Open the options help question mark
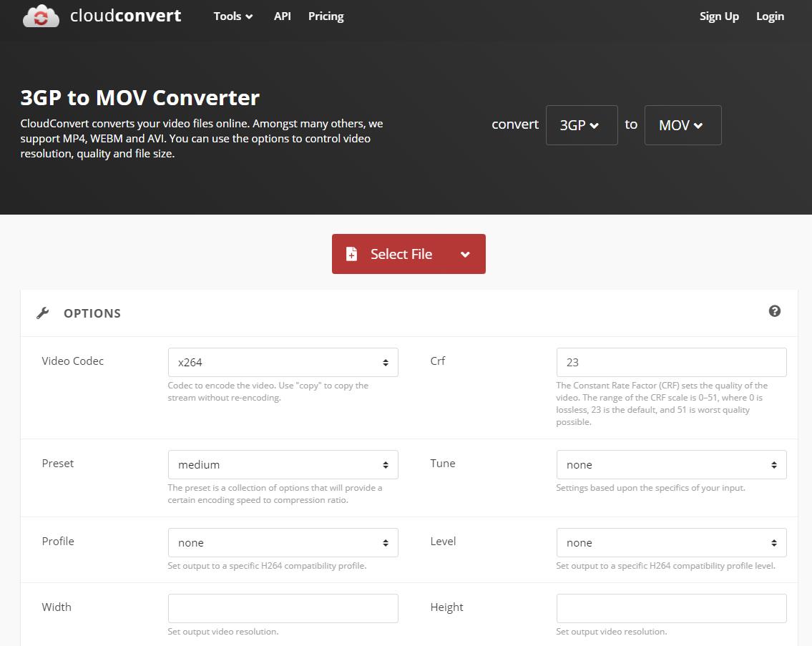Image resolution: width=812 pixels, height=646 pixels. point(774,310)
